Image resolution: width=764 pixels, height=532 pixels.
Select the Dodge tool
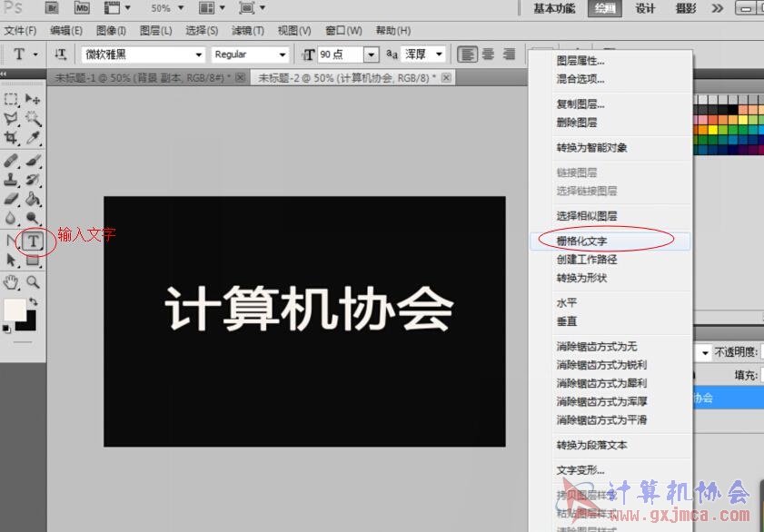tap(33, 218)
